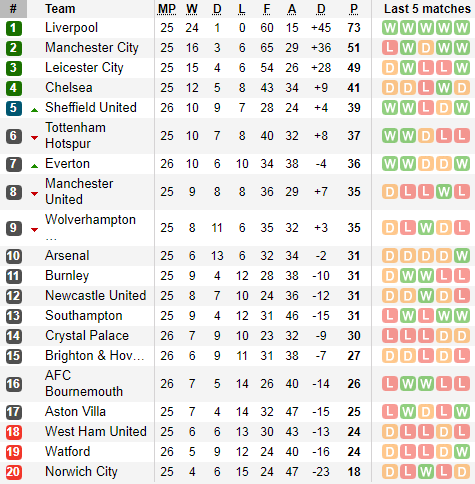Image resolution: width=475 pixels, height=484 pixels.
Task: Click Manchester City's first last-five result, L
Action: (390, 48)
